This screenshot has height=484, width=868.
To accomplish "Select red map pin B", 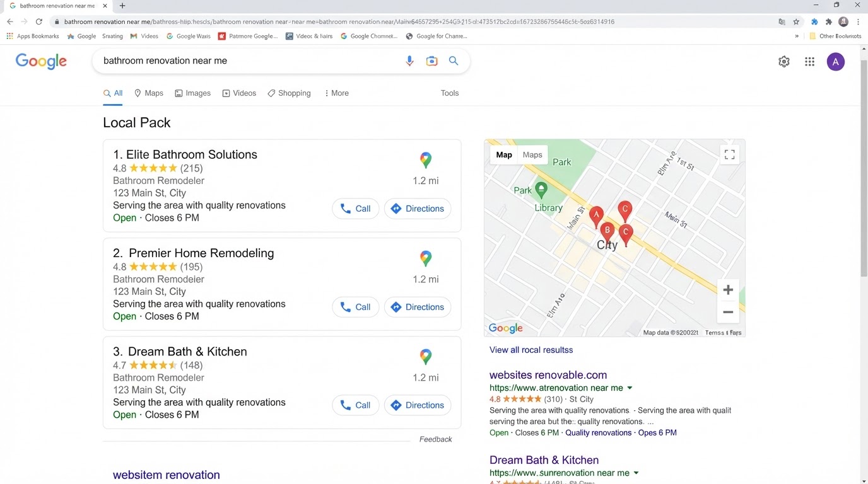I will (607, 232).
